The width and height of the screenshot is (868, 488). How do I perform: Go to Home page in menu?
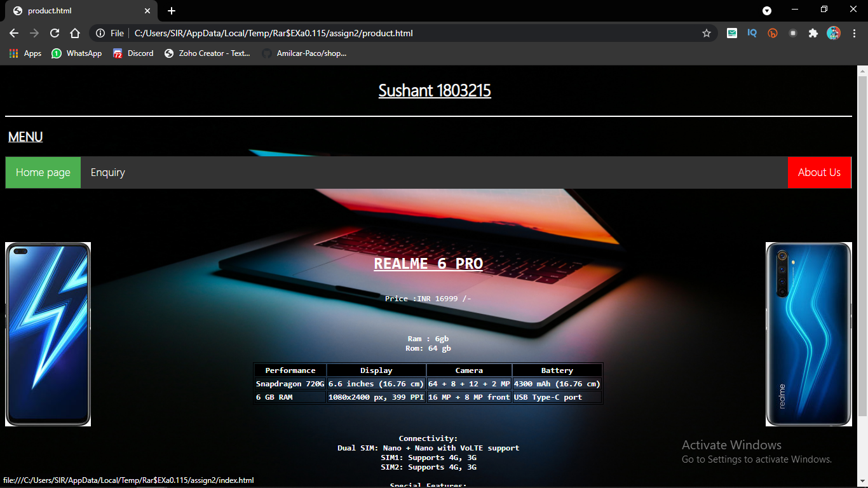tap(43, 172)
